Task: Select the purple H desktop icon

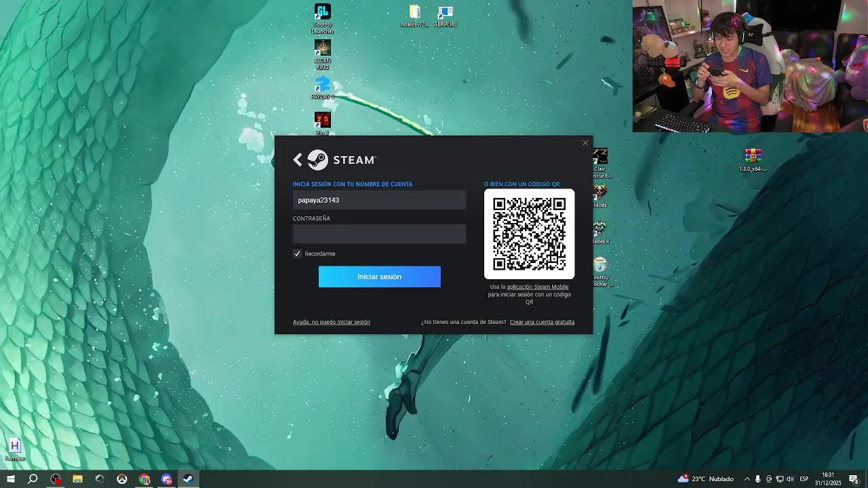Action: pos(15,449)
